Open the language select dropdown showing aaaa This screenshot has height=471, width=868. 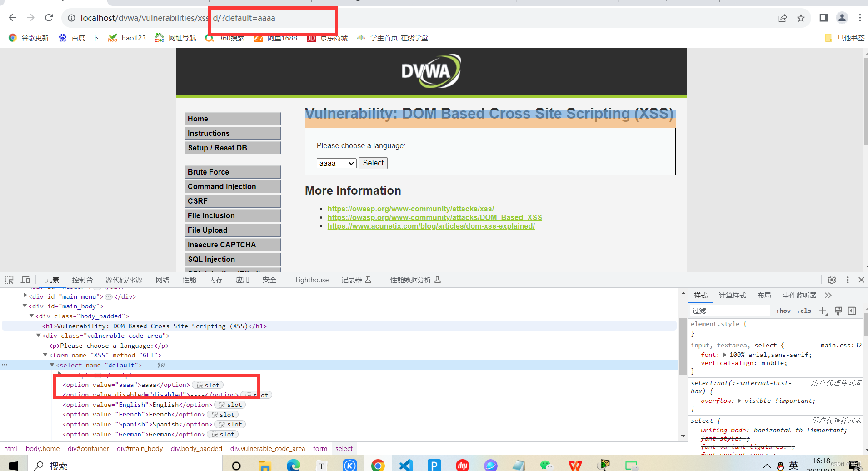(336, 163)
